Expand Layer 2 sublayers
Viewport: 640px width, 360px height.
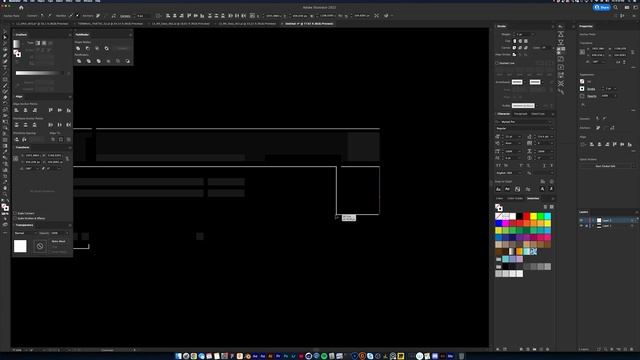pyautogui.click(x=593, y=220)
